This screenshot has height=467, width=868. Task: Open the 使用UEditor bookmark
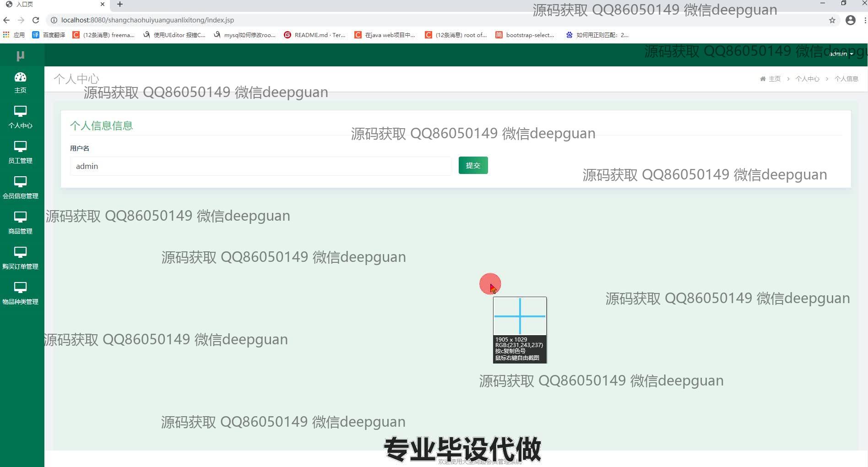pos(174,35)
